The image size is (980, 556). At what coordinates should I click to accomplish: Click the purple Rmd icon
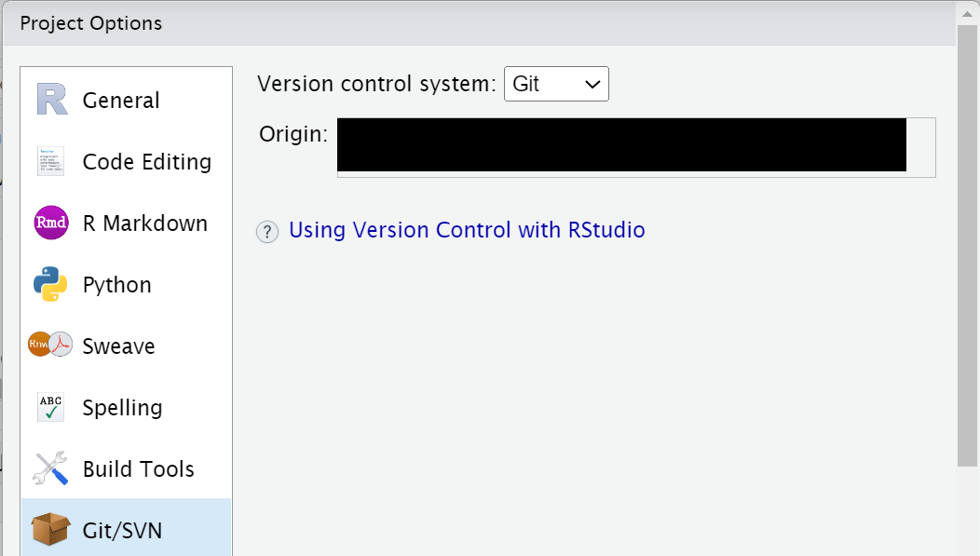tap(51, 223)
